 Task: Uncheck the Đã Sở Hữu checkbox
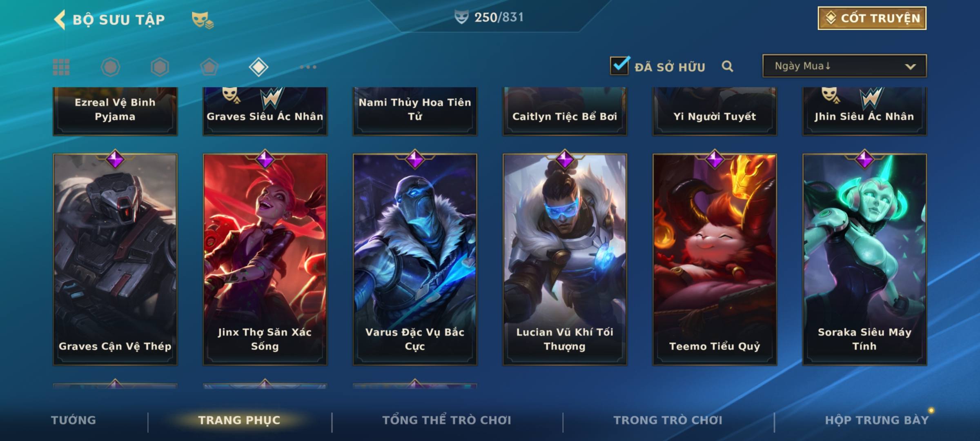pyautogui.click(x=619, y=65)
